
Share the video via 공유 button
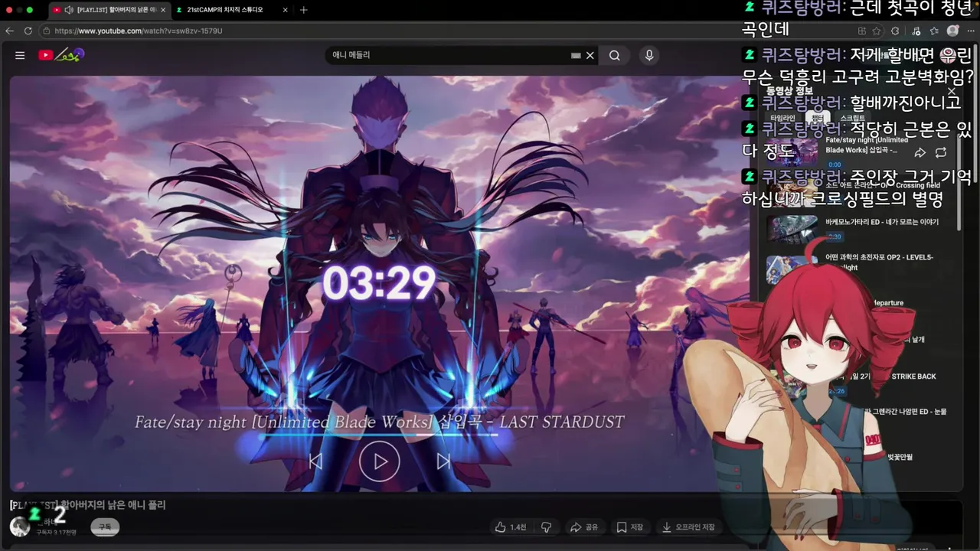coord(584,527)
